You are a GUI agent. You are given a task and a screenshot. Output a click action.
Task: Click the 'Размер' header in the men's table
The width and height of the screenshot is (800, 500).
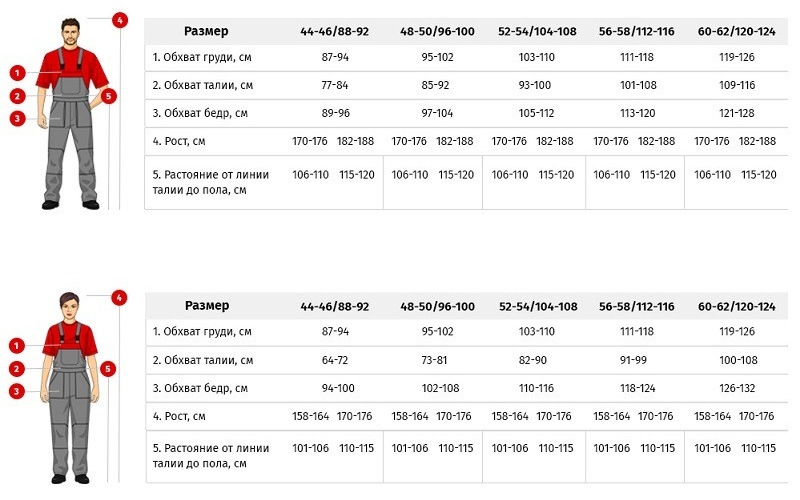click(206, 31)
